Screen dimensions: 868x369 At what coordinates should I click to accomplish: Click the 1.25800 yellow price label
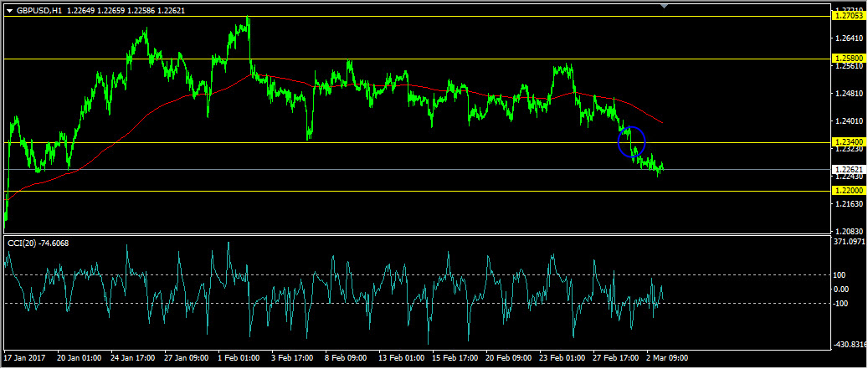(x=849, y=58)
